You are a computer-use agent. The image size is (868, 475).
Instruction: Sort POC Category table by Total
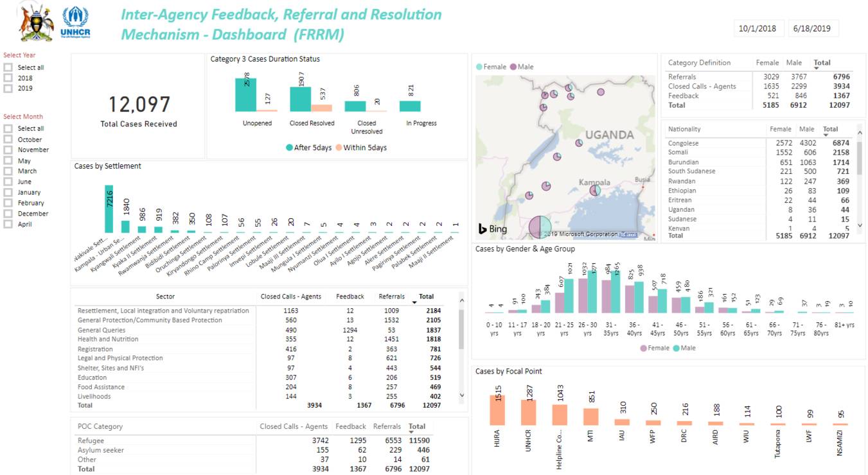tap(417, 426)
